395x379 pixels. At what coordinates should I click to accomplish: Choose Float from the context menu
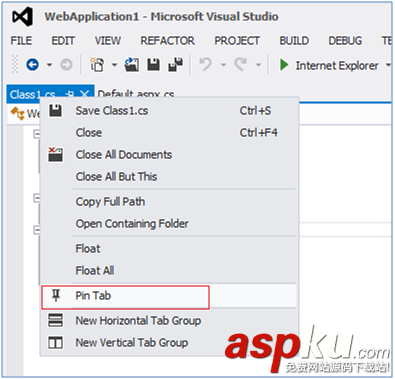point(169,249)
